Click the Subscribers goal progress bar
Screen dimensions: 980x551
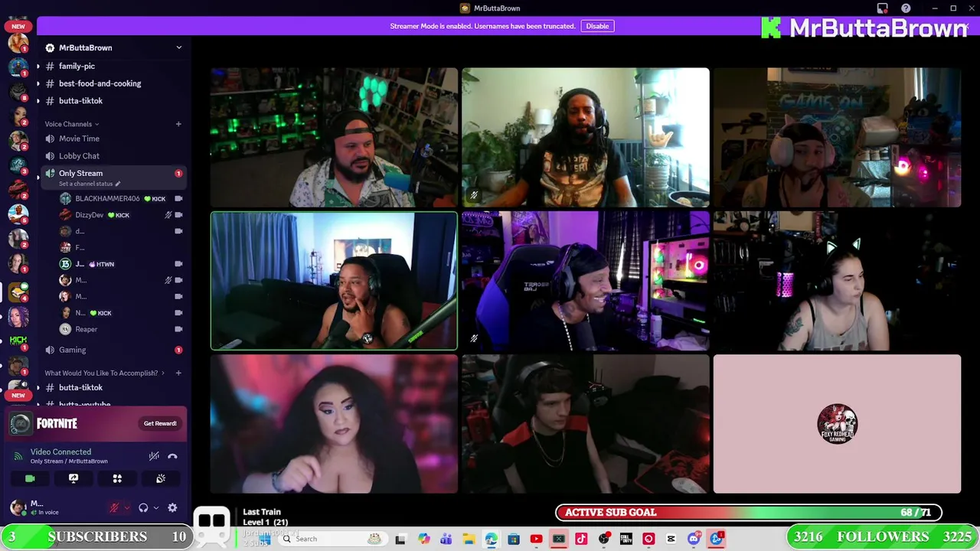[96, 536]
